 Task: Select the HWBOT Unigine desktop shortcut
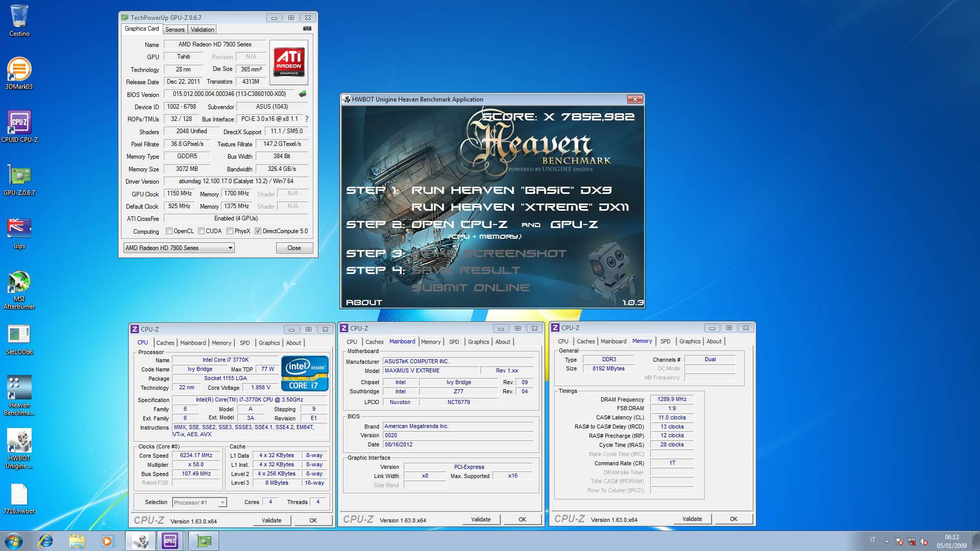click(x=19, y=449)
